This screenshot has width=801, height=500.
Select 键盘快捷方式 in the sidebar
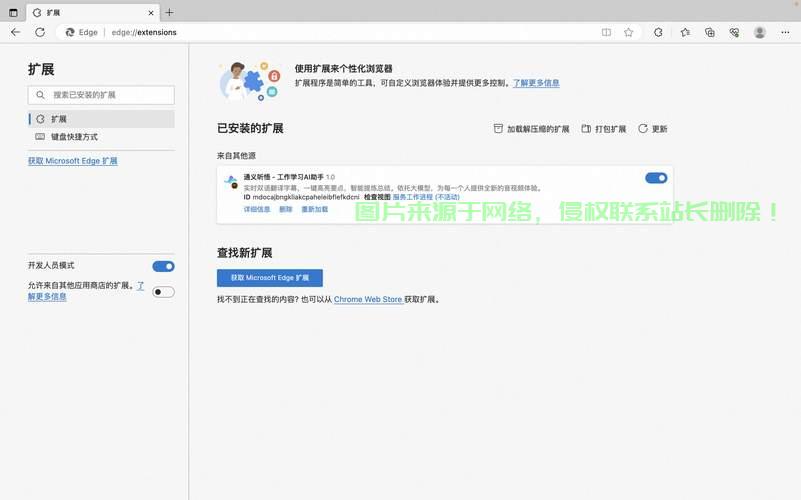pyautogui.click(x=101, y=137)
